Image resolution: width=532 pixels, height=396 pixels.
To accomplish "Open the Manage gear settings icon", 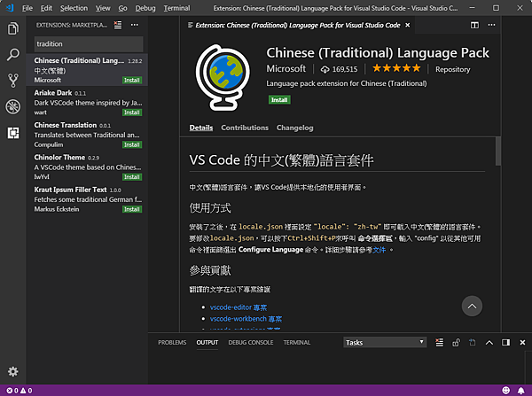I will 13,371.
